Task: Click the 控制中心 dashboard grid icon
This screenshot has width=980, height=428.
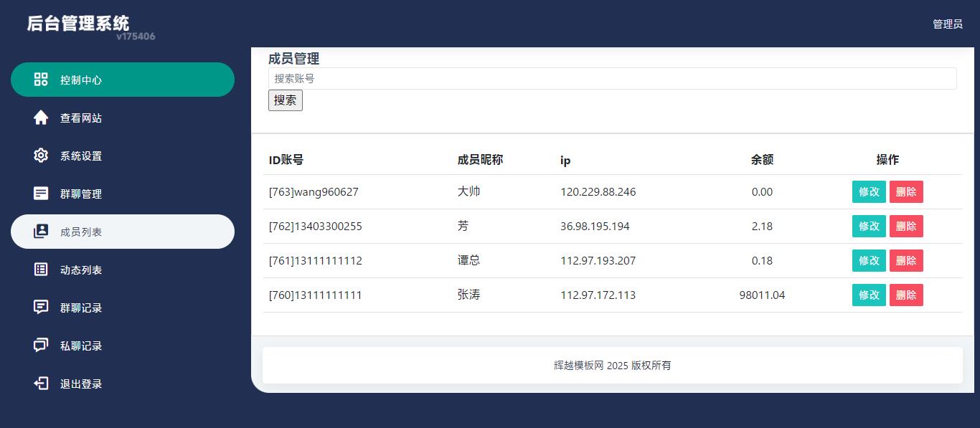Action: [41, 80]
